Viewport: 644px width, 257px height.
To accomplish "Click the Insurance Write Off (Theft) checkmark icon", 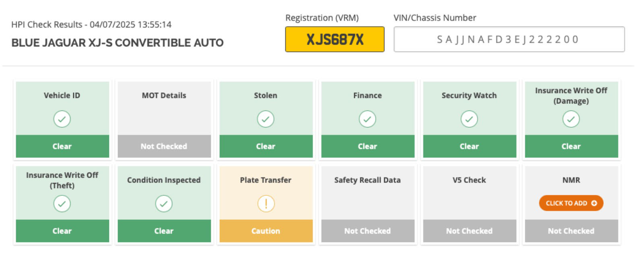I will point(62,204).
